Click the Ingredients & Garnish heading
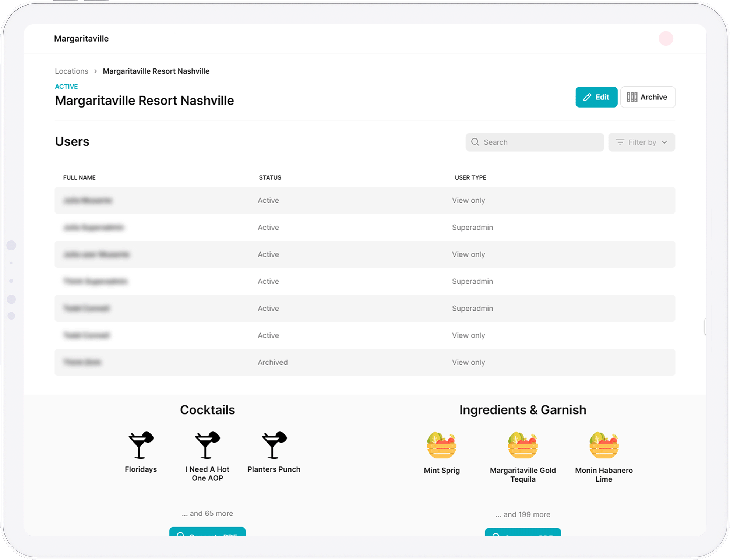730x560 pixels. (523, 410)
